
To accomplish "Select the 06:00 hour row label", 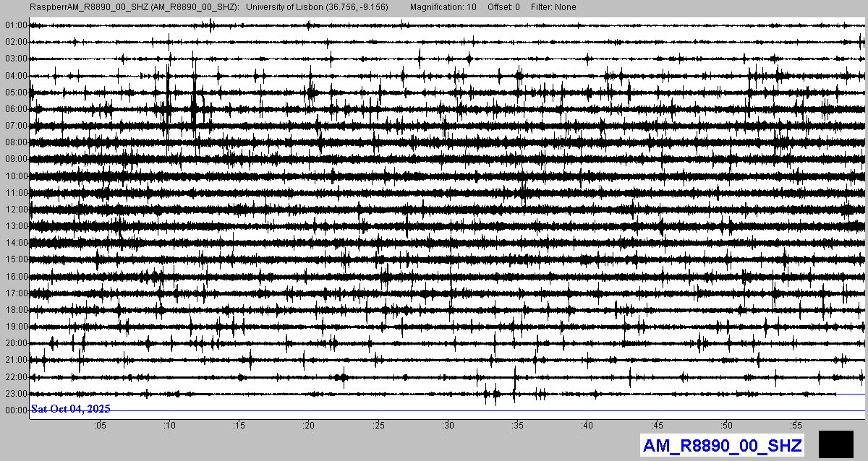I will [x=15, y=109].
